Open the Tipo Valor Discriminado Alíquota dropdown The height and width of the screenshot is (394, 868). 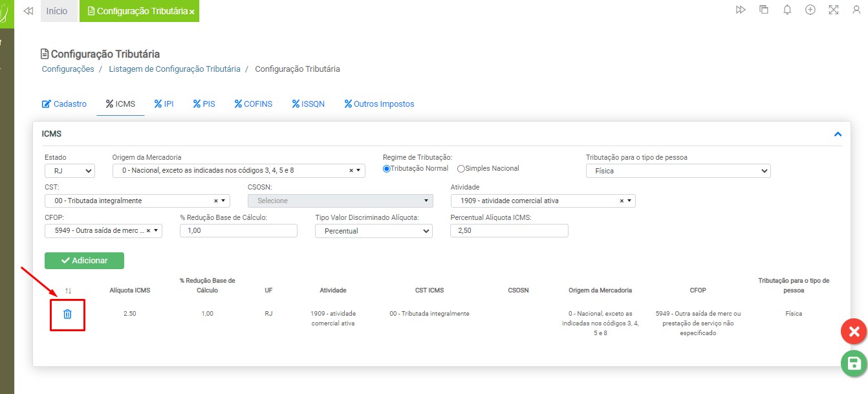373,231
